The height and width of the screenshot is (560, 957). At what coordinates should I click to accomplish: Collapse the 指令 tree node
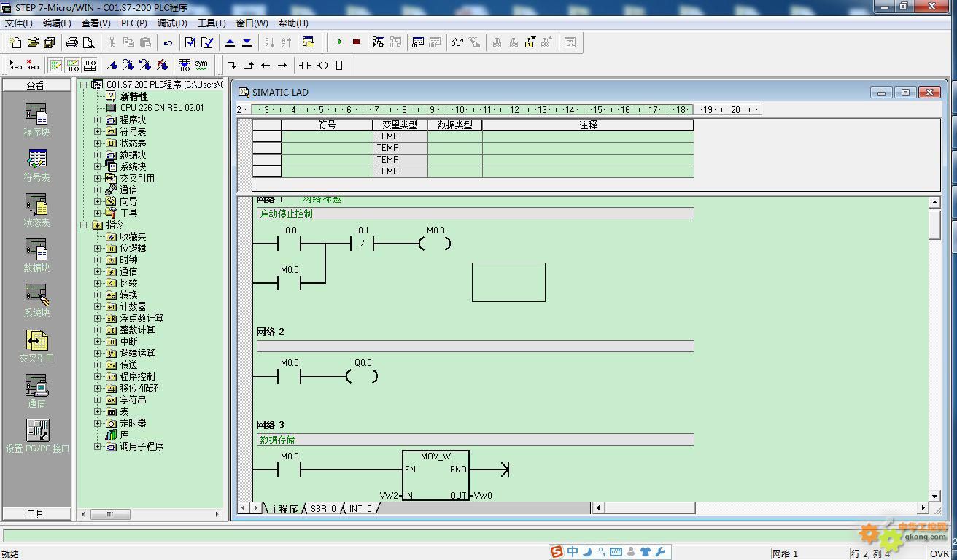84,225
